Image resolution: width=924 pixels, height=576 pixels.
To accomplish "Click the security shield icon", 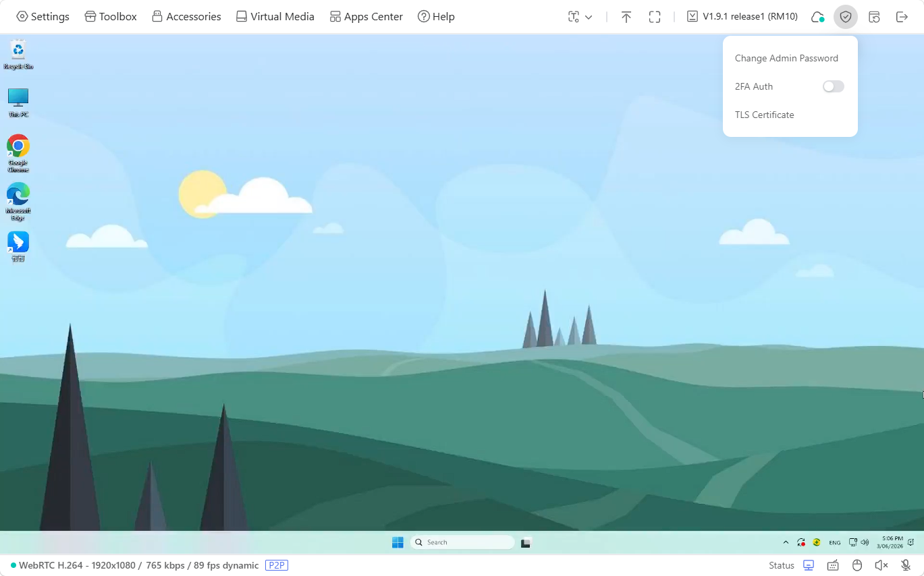I will (846, 17).
